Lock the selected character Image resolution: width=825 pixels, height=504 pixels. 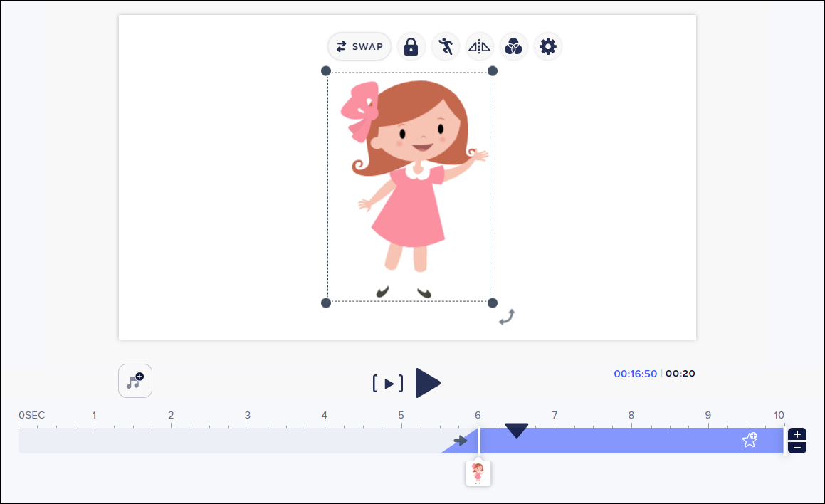411,47
